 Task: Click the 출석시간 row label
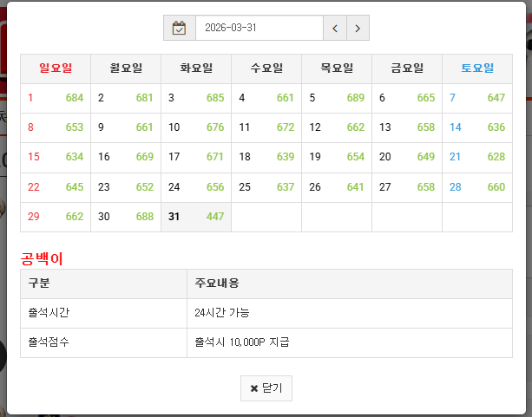pos(47,313)
